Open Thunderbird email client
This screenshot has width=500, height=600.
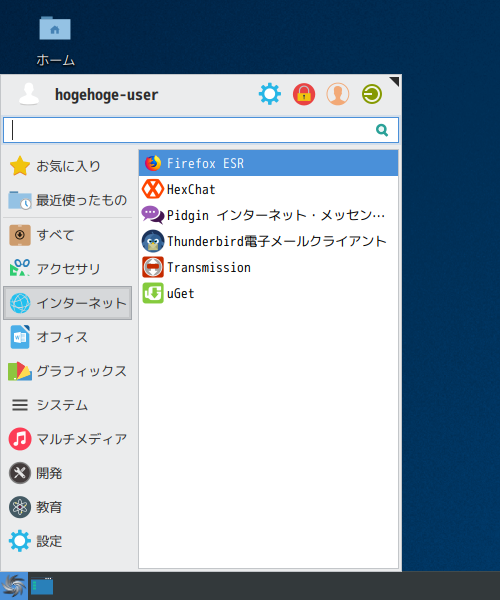point(268,241)
